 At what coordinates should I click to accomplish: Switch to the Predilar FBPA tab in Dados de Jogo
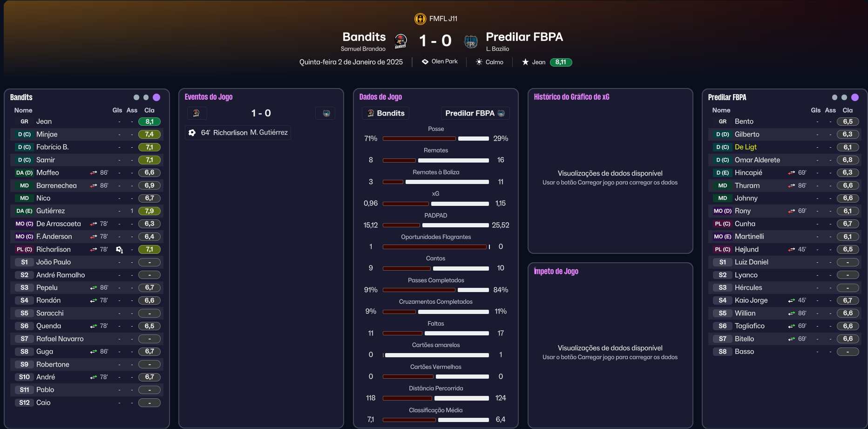[475, 113]
